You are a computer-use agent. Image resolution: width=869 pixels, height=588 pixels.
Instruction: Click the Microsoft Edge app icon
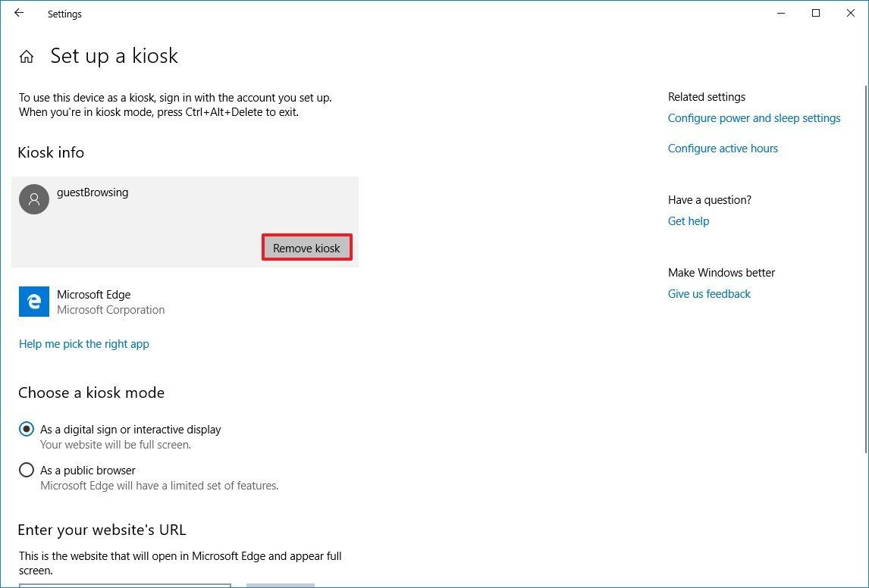(x=33, y=302)
